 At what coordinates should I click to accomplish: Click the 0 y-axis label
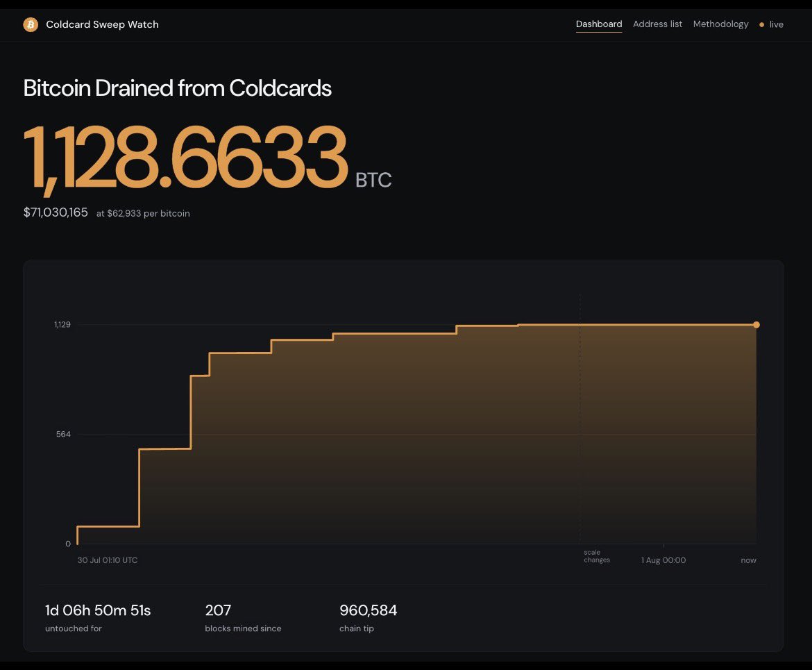tap(68, 544)
